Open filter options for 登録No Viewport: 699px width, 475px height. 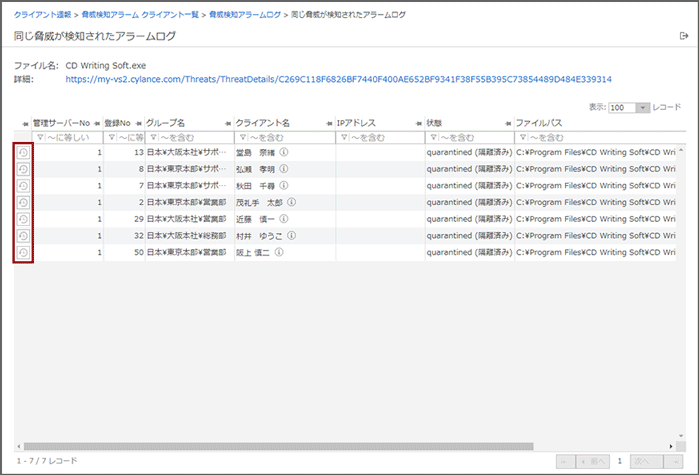tap(112, 137)
